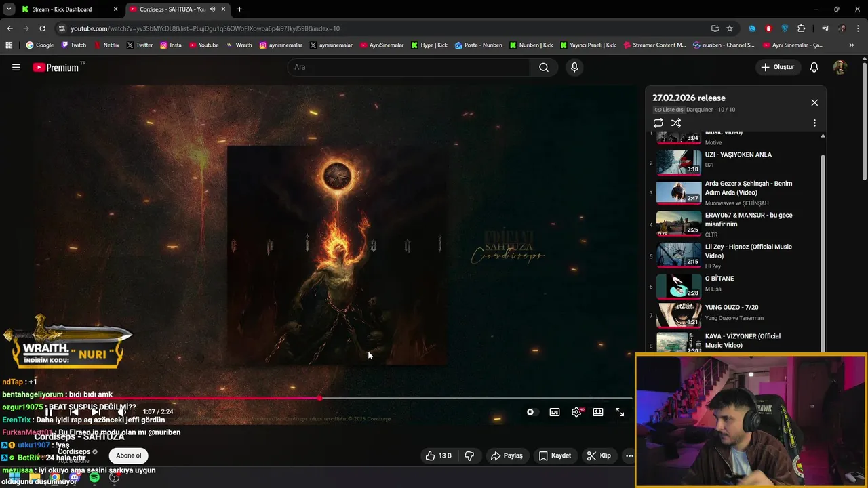Reload the current page
This screenshot has height=488, width=868.
click(42, 28)
